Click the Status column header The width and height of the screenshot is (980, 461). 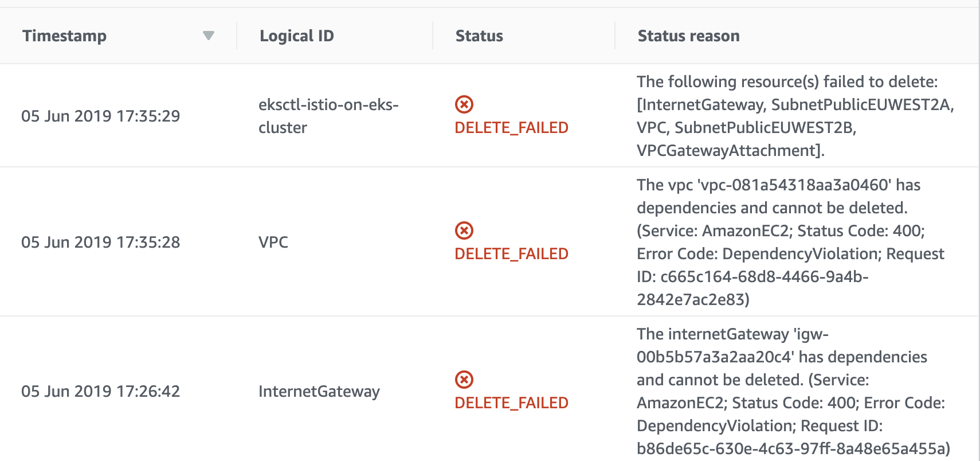click(x=479, y=36)
